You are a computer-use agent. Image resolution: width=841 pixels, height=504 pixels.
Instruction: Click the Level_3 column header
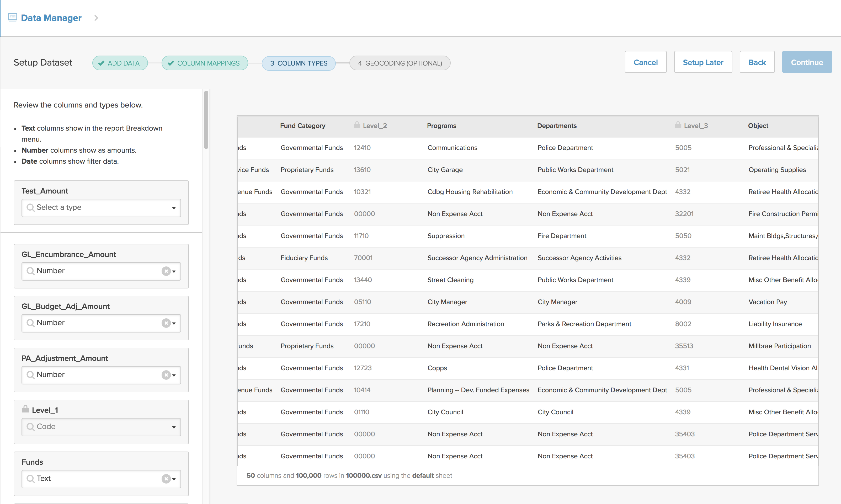point(696,126)
